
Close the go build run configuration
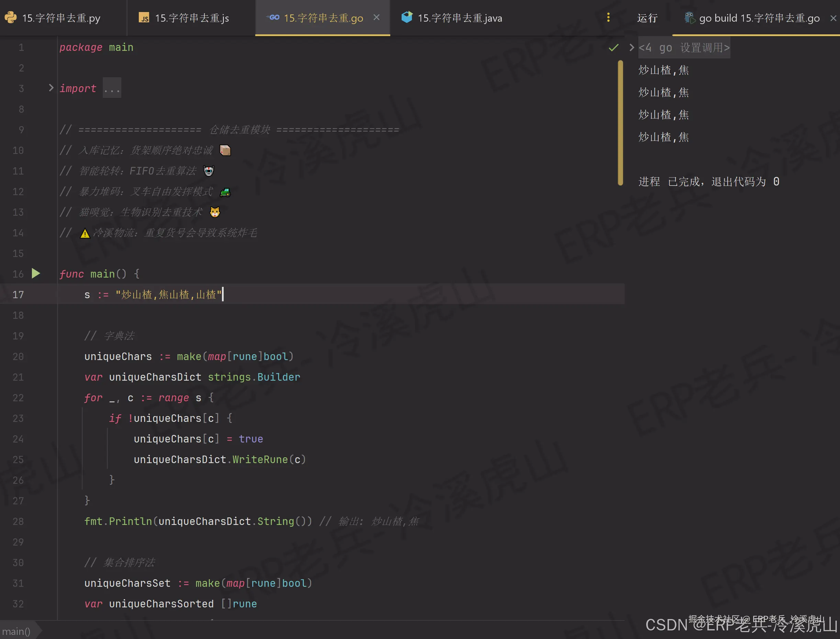(x=833, y=18)
